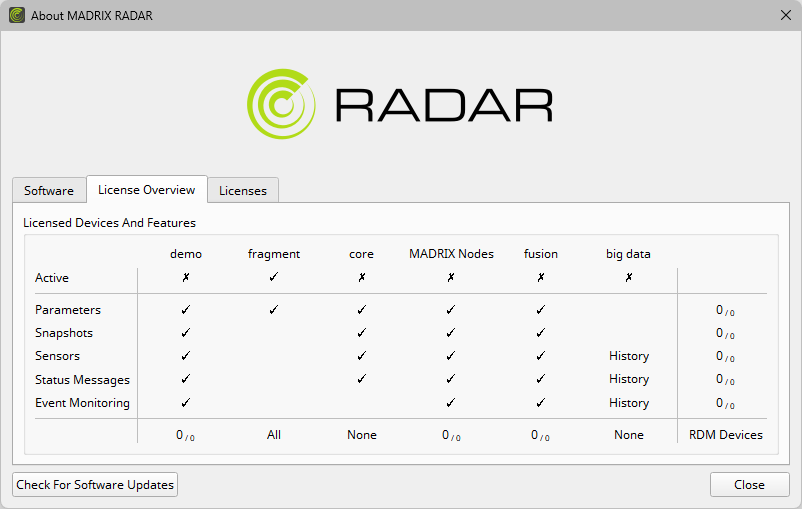Click the Event Monitoring RDM count 0/0
The image size is (802, 509).
pos(725,403)
